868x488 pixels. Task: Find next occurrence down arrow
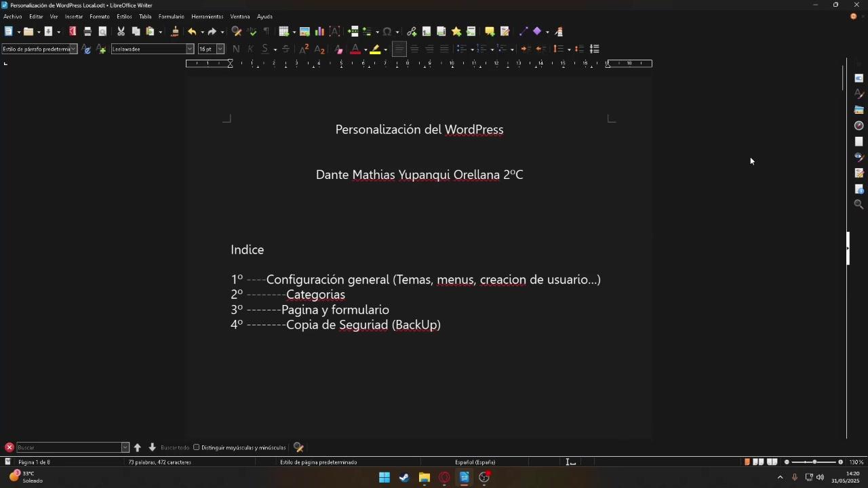(x=152, y=447)
